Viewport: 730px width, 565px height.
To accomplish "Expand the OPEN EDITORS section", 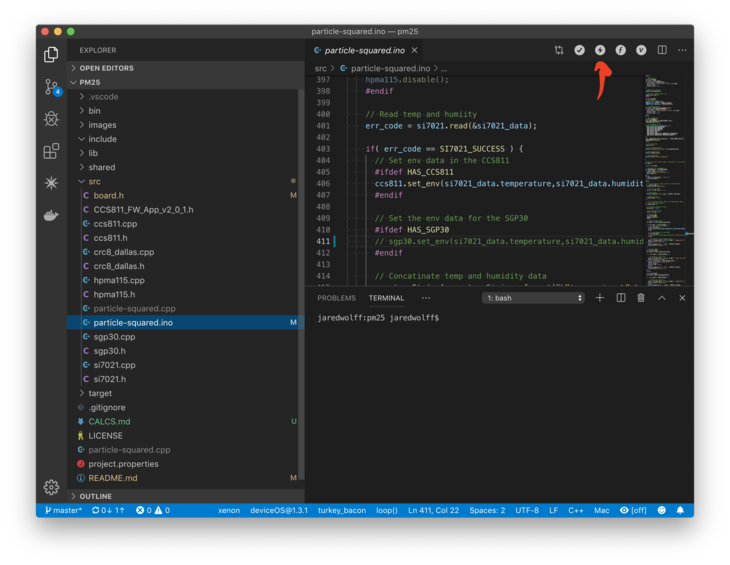I will pos(106,68).
